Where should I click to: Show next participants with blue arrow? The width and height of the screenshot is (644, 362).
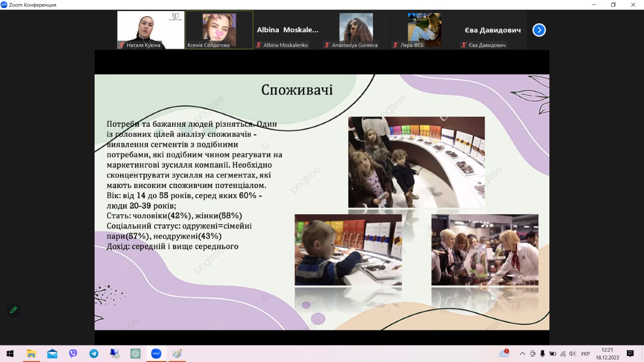[539, 30]
